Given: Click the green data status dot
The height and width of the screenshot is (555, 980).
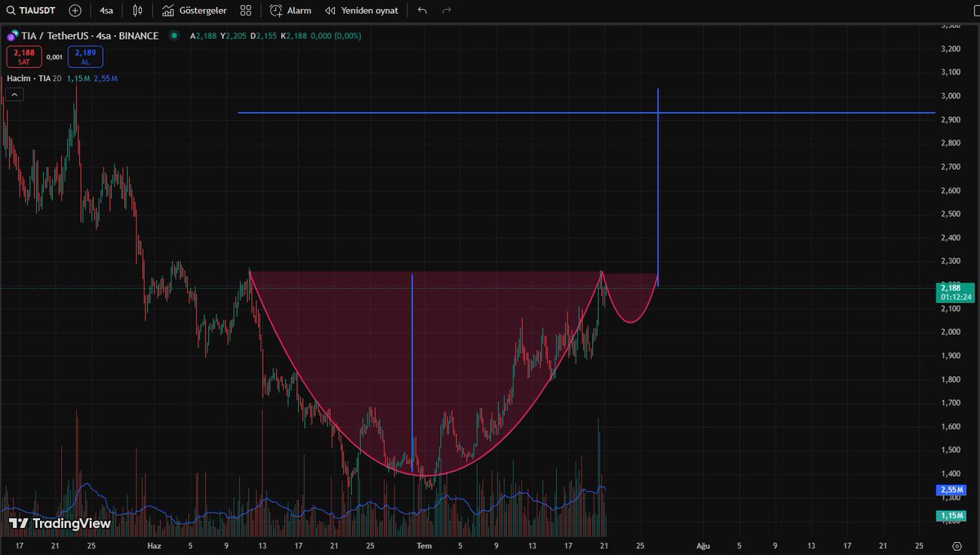Looking at the screenshot, I should (172, 36).
